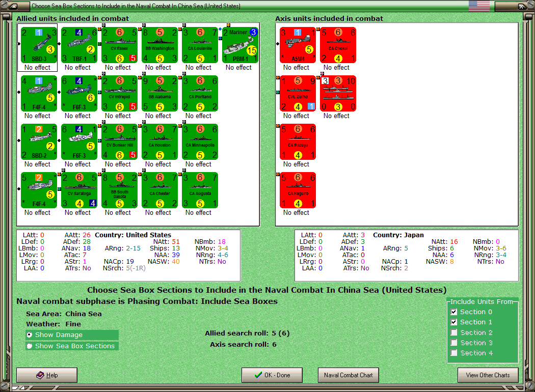Viewport: 535px width, 392px height.
Task: Select the SBD-2 aircraft counter
Action: point(39,142)
